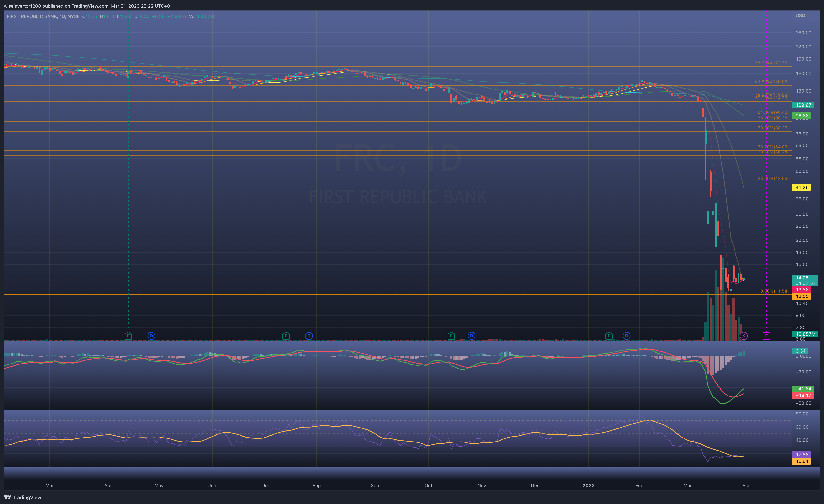Click the 9.00 price axis label
The width and height of the screenshot is (824, 504).
tap(801, 315)
